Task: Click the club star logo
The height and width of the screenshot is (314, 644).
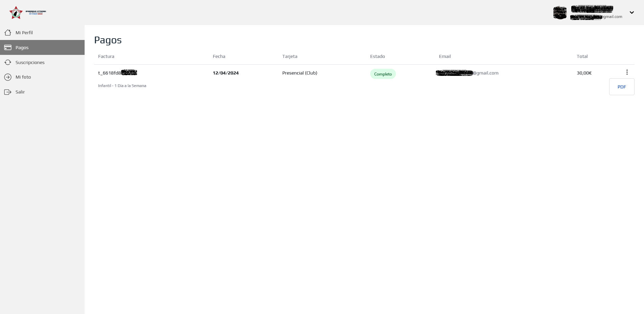Action: (x=16, y=13)
